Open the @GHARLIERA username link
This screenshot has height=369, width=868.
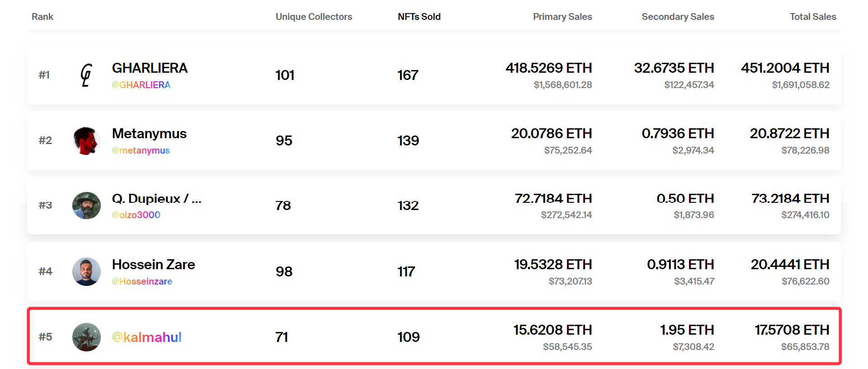141,85
